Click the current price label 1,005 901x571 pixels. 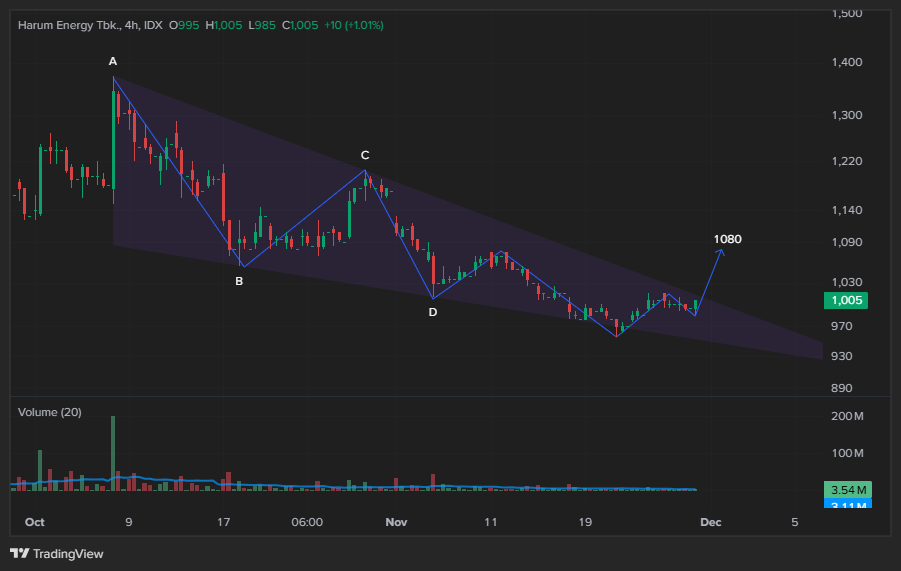[846, 300]
